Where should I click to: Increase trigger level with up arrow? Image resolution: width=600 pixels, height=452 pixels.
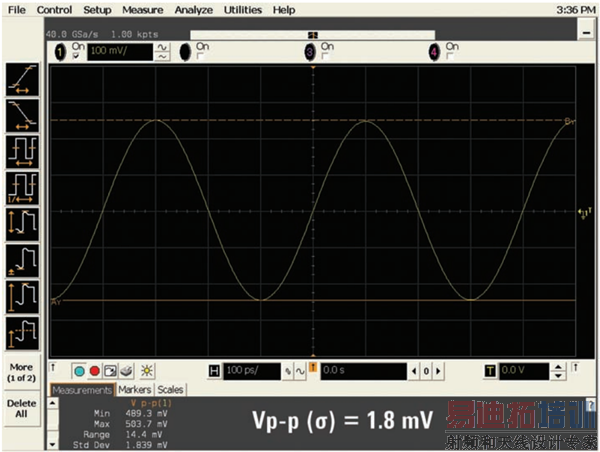click(x=558, y=367)
